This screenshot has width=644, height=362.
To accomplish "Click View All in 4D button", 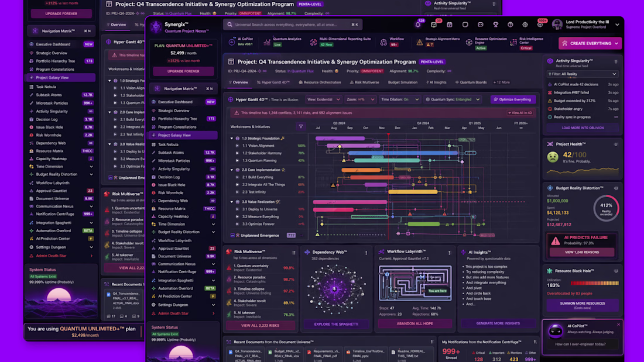I will [x=520, y=113].
